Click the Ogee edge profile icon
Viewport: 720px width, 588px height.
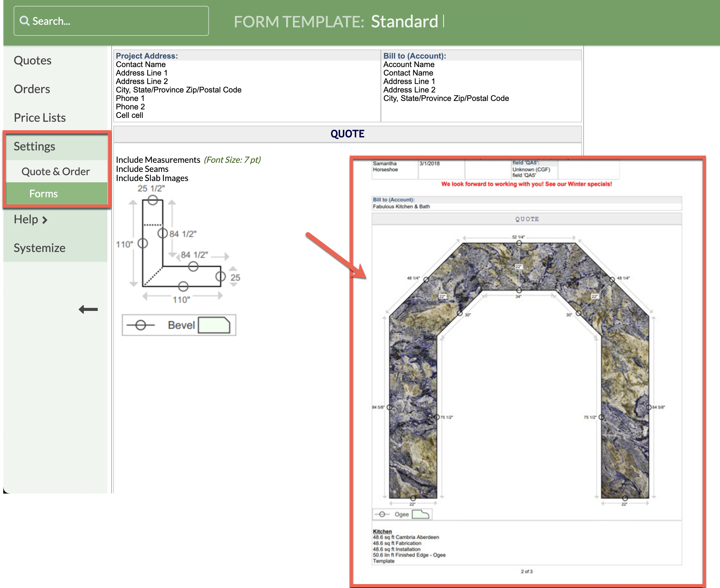click(x=421, y=514)
